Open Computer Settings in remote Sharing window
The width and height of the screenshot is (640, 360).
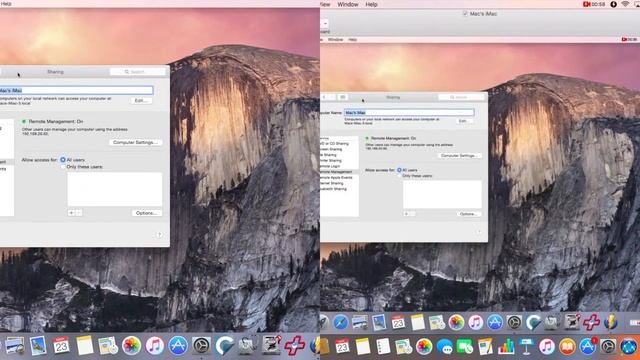tap(459, 156)
